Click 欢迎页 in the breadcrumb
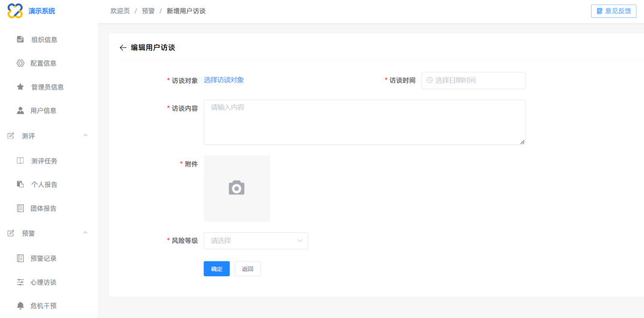Screen dimensions: 644x318 120,11
